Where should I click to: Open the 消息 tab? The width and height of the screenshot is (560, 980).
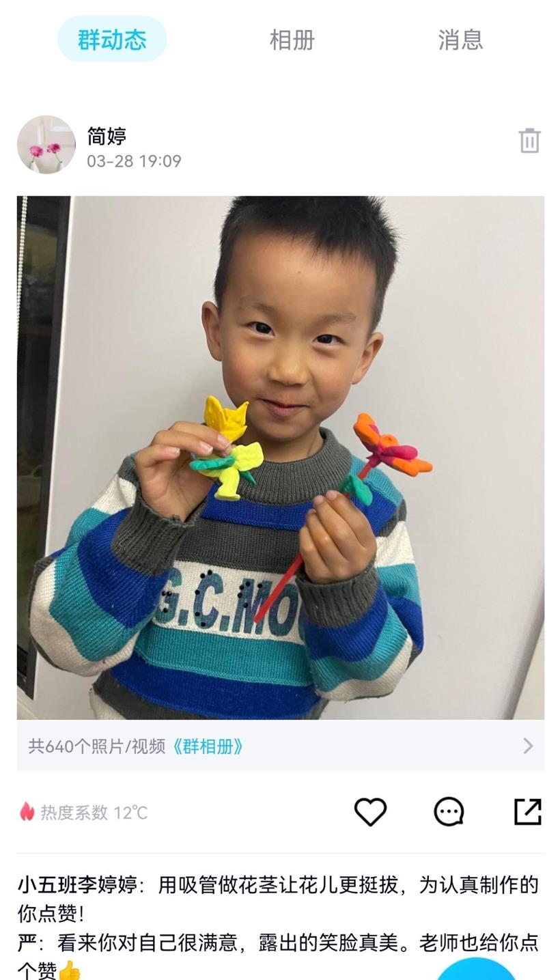(x=460, y=40)
